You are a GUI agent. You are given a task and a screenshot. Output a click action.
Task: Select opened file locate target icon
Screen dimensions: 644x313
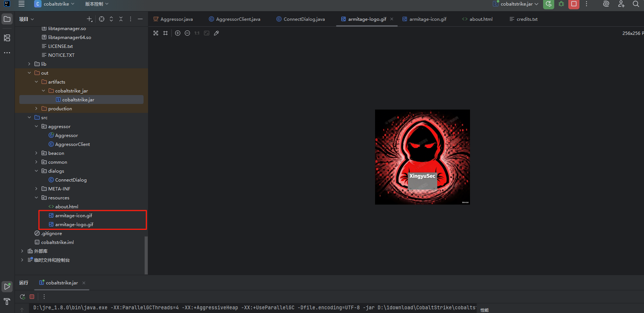(102, 19)
